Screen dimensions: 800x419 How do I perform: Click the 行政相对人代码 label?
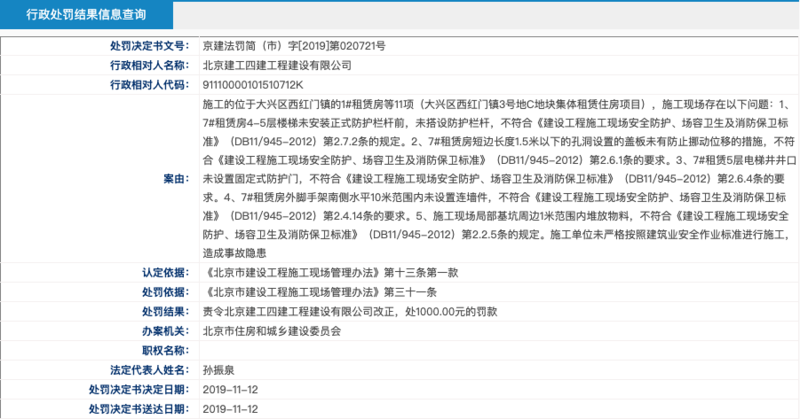149,85
